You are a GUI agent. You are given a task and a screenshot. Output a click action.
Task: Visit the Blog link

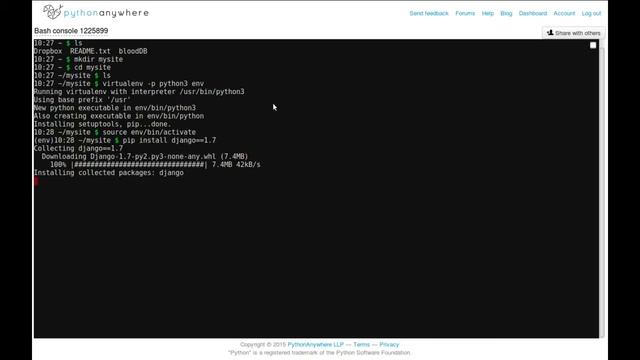(506, 13)
